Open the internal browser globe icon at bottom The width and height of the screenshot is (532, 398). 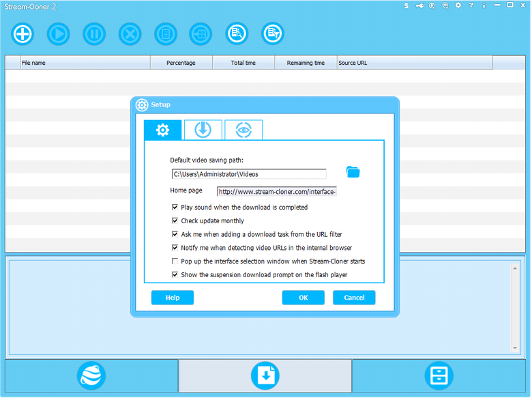coord(91,375)
